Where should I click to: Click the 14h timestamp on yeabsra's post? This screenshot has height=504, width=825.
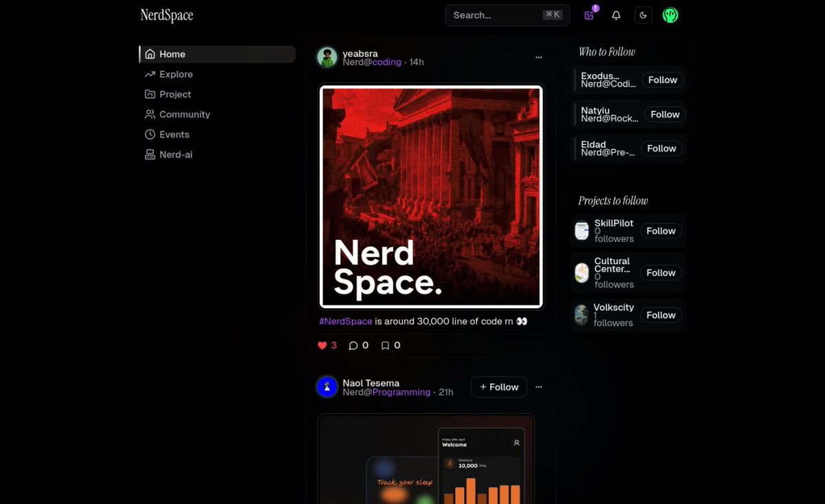point(417,62)
